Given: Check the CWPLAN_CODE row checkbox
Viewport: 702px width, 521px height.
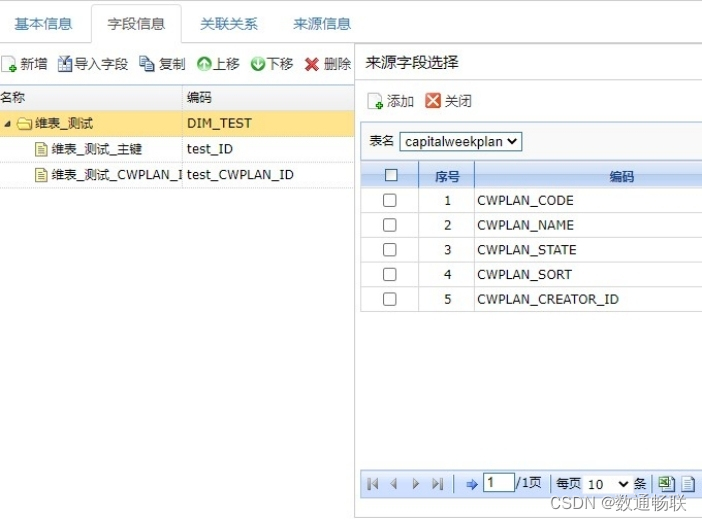Looking at the screenshot, I should point(390,200).
